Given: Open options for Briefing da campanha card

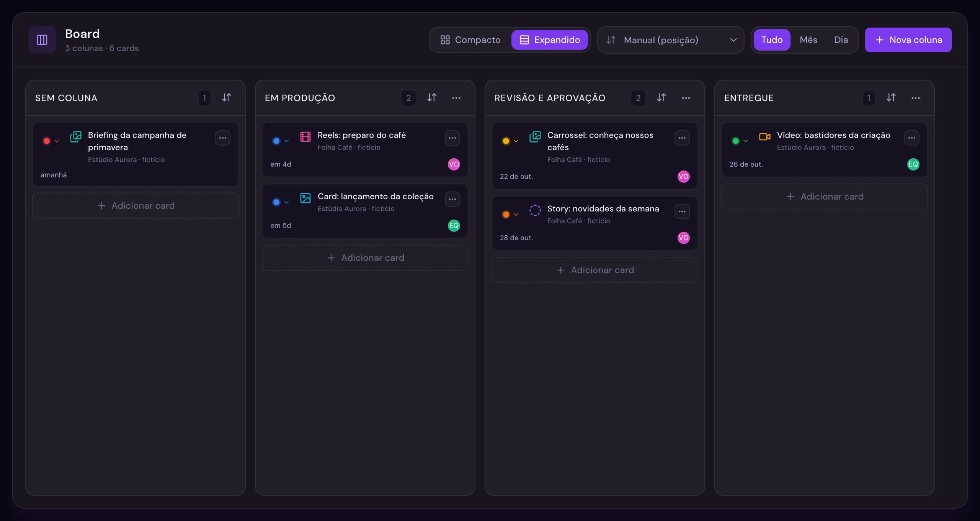Looking at the screenshot, I should 223,138.
